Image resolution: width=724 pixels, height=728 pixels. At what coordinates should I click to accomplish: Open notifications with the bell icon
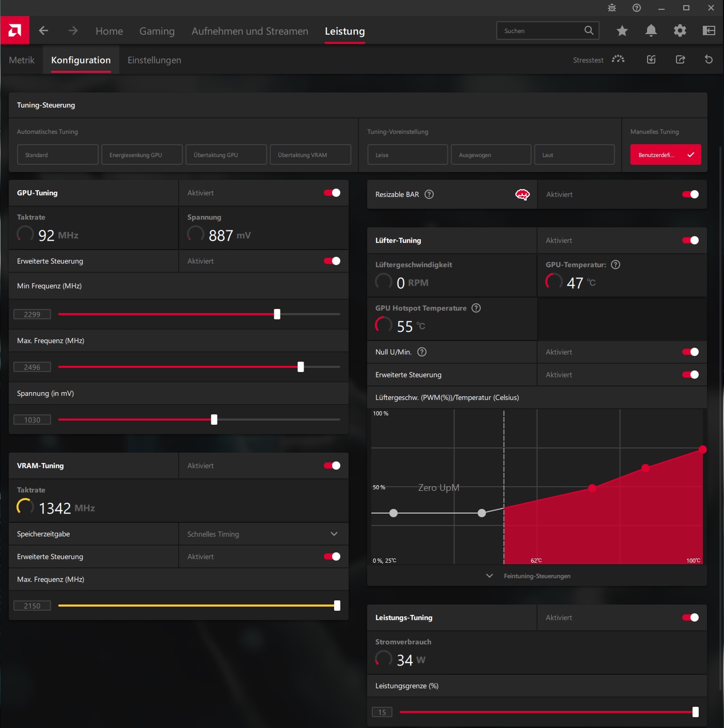tap(651, 30)
